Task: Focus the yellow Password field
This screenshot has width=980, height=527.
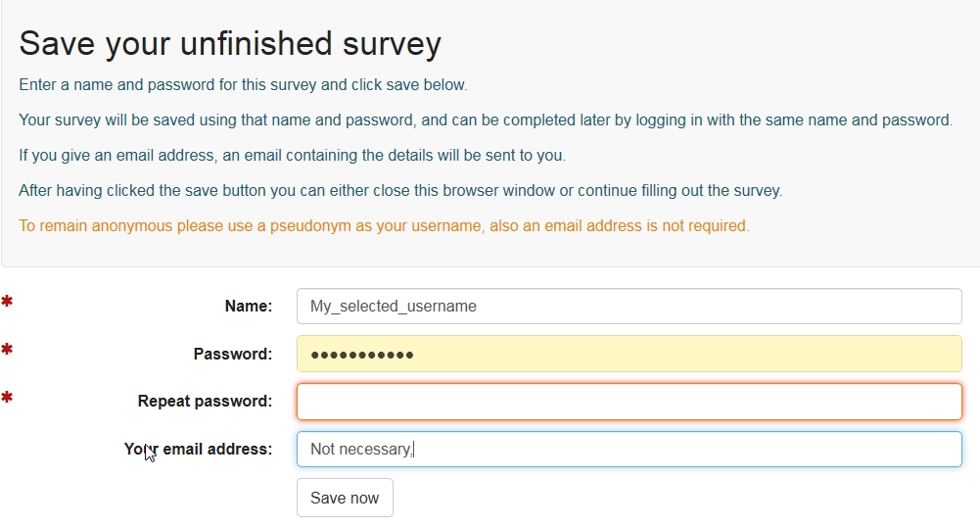Action: 629,354
